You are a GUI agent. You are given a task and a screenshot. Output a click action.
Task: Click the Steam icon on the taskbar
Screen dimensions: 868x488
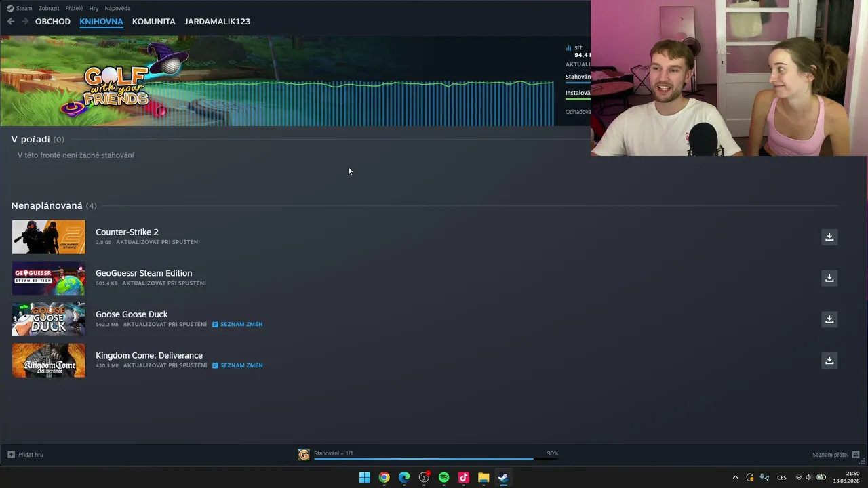click(x=503, y=477)
